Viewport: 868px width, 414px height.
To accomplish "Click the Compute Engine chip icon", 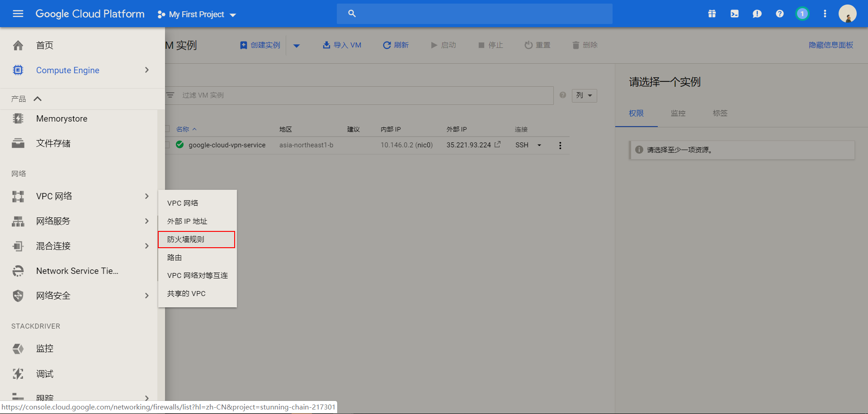I will [18, 70].
